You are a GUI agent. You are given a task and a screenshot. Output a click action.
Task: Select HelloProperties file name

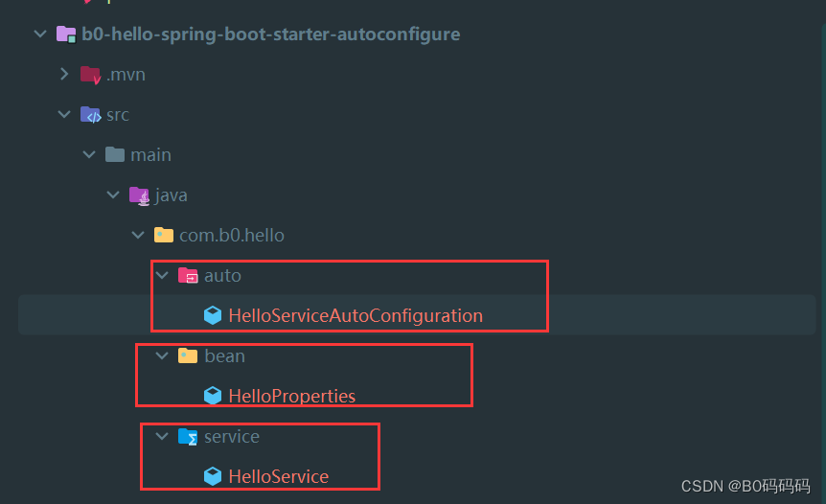click(x=292, y=396)
